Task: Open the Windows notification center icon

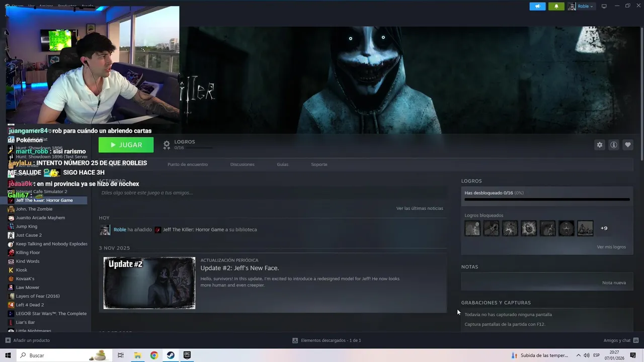Action: coord(633,355)
